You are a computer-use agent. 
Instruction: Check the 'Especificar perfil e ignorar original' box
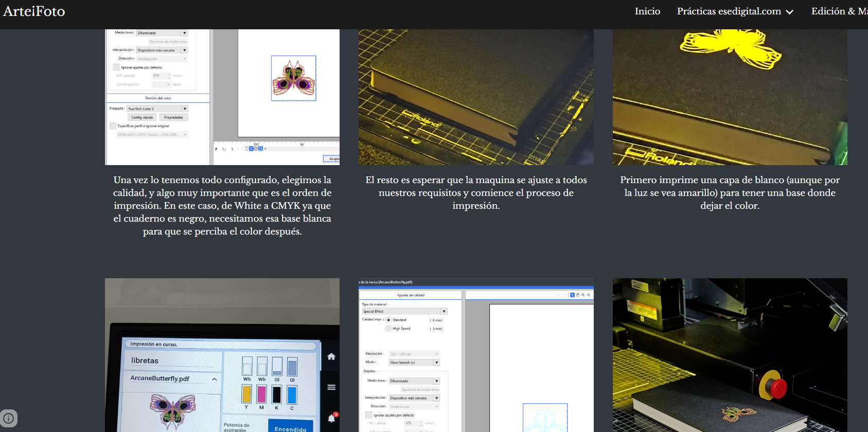coord(113,126)
